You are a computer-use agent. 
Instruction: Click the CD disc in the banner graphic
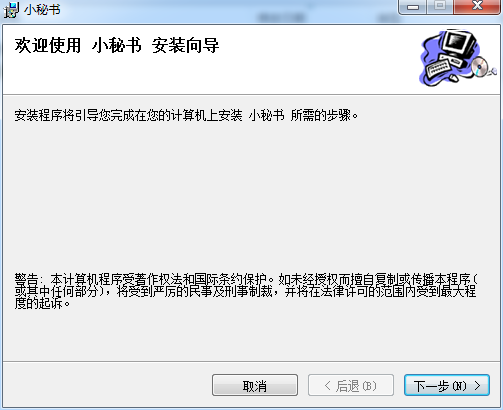pyautogui.click(x=480, y=67)
